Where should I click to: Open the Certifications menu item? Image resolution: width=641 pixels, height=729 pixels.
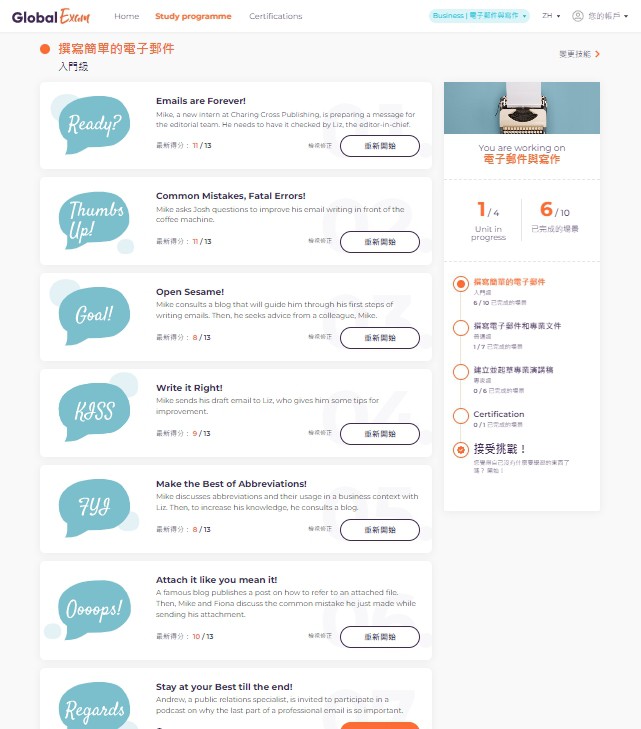(276, 16)
